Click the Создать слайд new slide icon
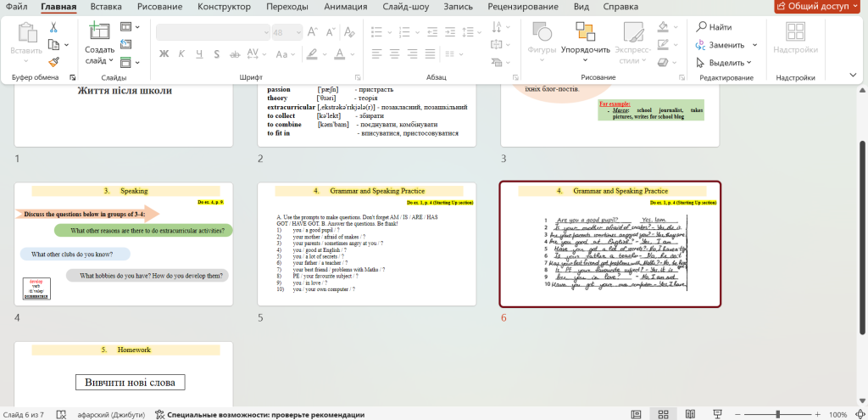 (x=100, y=32)
